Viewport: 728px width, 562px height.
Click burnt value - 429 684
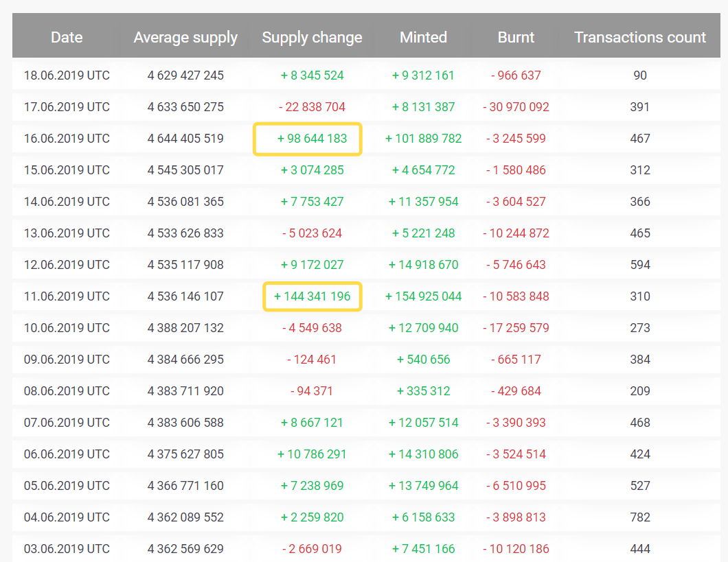click(x=516, y=390)
